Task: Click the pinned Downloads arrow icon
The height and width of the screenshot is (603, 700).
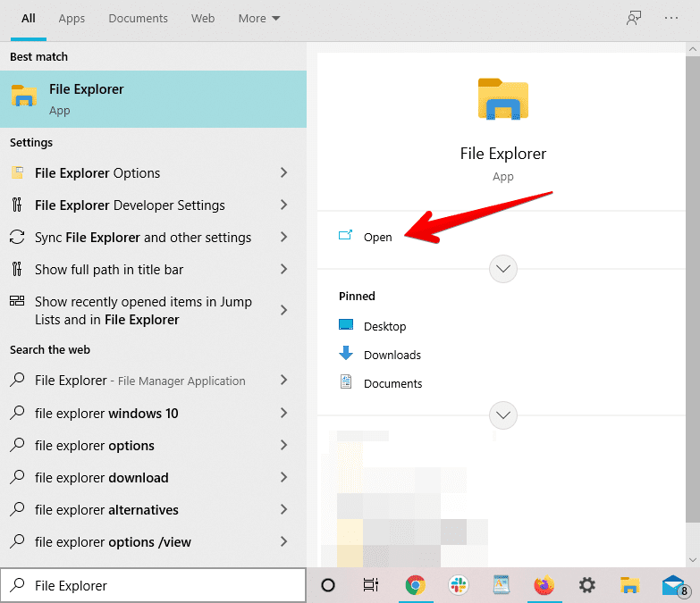Action: [346, 353]
